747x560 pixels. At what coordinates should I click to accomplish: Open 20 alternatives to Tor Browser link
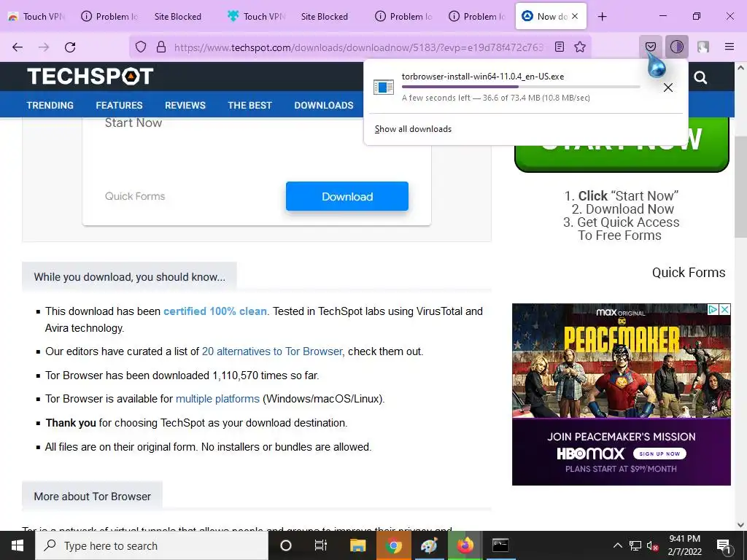pyautogui.click(x=272, y=351)
